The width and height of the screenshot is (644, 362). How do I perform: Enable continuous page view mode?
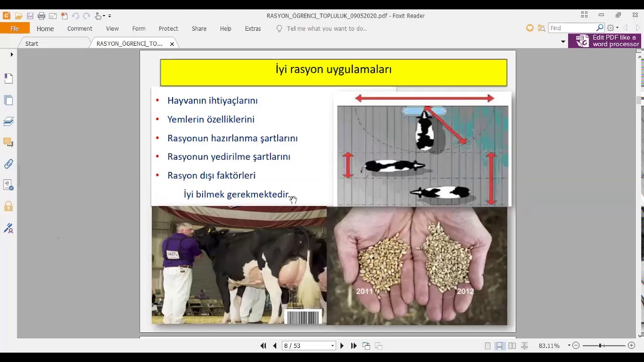[x=500, y=346]
